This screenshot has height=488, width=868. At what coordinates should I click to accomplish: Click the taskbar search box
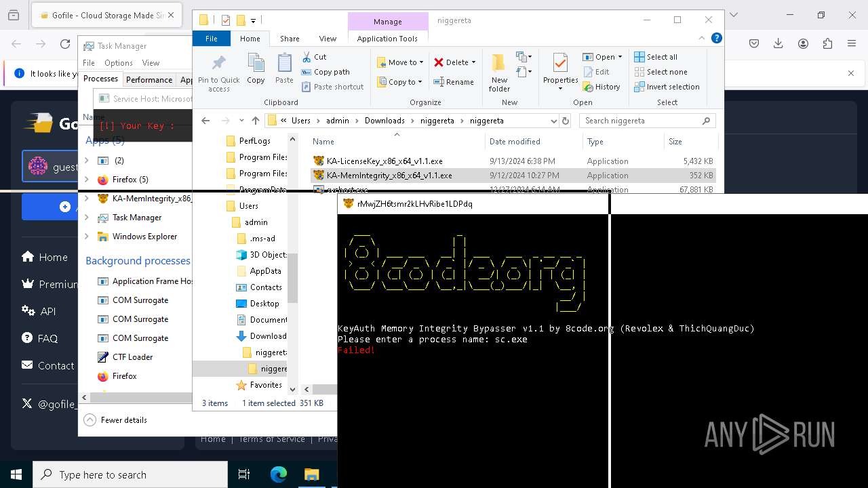[x=130, y=474]
